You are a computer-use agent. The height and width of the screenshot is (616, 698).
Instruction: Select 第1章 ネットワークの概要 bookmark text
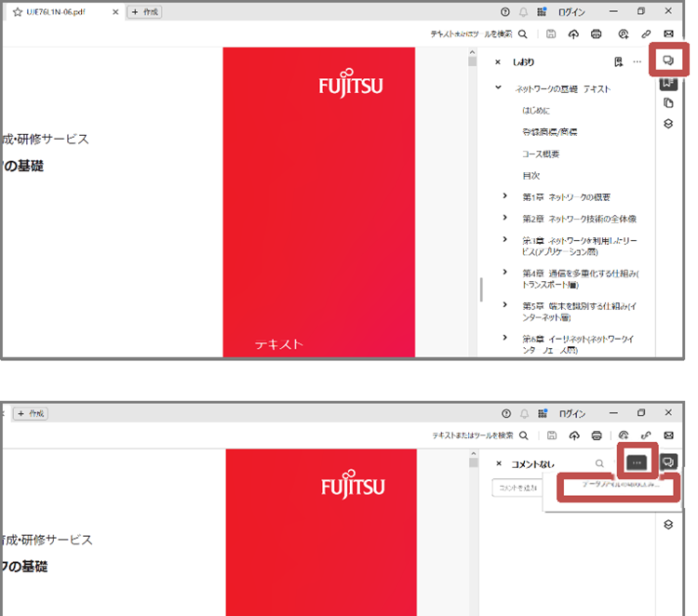566,197
